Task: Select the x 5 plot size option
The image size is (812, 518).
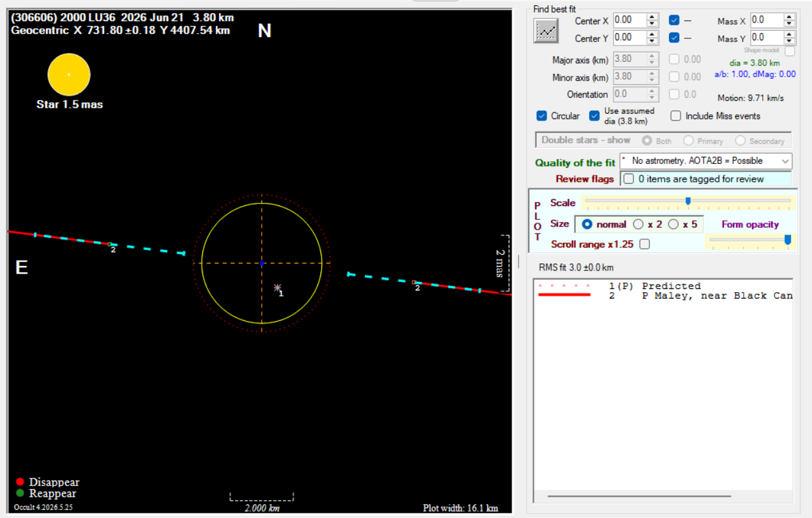Action: click(673, 225)
